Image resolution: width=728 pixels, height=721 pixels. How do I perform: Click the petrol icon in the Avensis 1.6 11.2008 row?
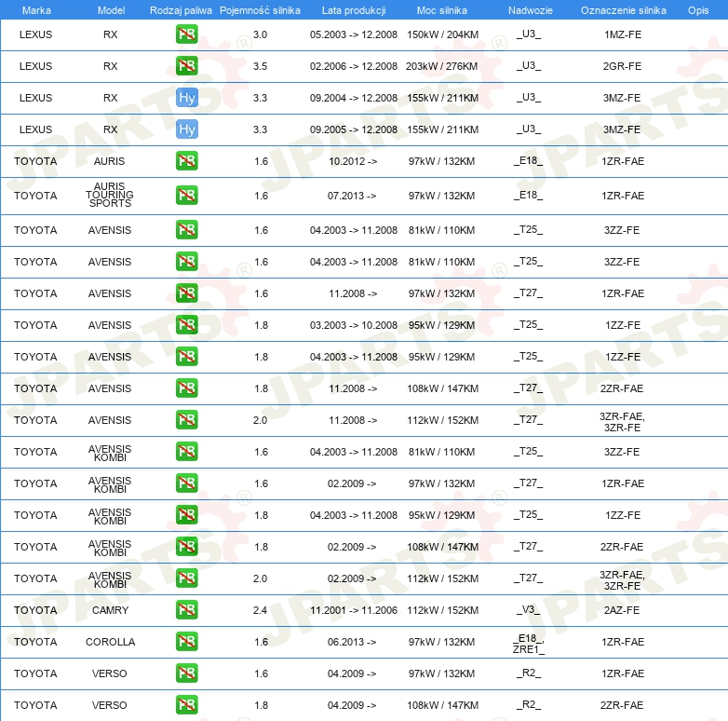[186, 293]
